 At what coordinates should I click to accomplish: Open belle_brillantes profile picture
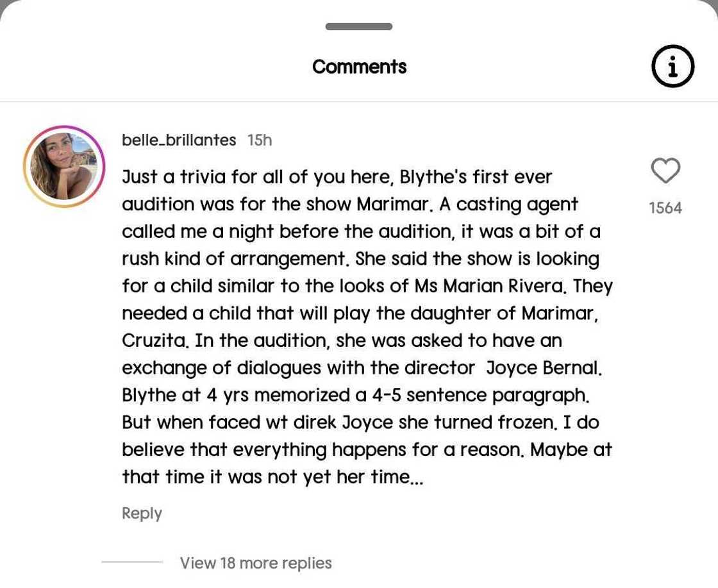(x=64, y=167)
